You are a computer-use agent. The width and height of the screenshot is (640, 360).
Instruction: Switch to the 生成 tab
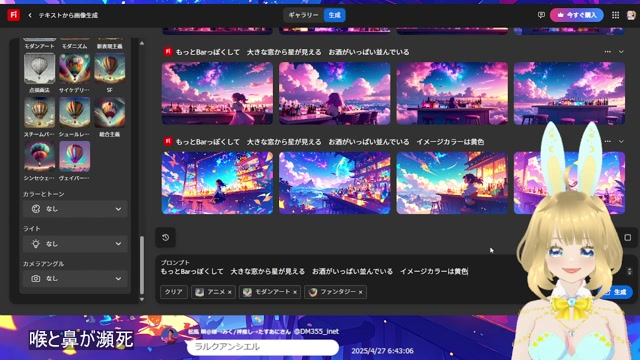tap(334, 15)
